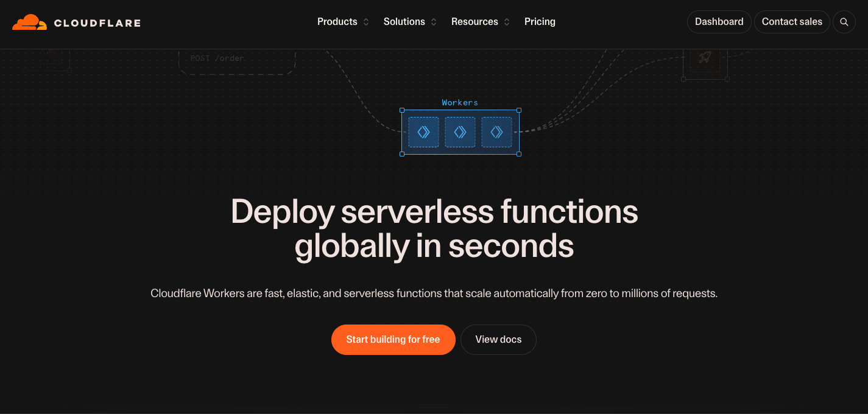The height and width of the screenshot is (414, 868).
Task: Open the Dashboard button
Action: [x=719, y=22]
